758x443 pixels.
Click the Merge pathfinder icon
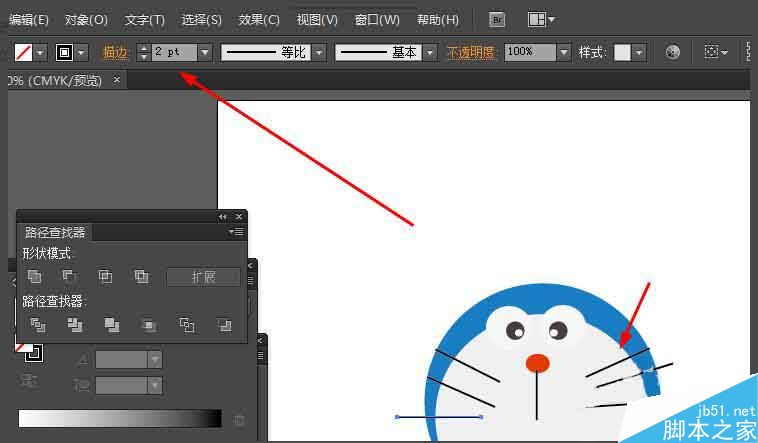(112, 325)
